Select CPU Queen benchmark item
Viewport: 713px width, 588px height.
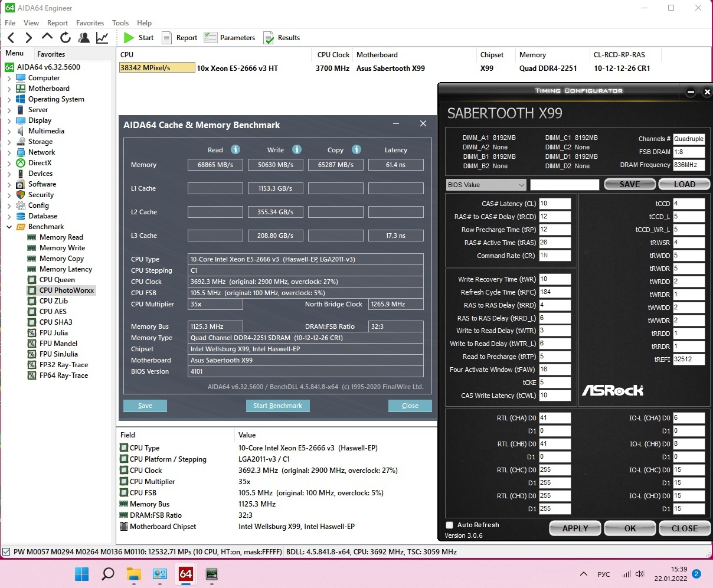point(57,280)
